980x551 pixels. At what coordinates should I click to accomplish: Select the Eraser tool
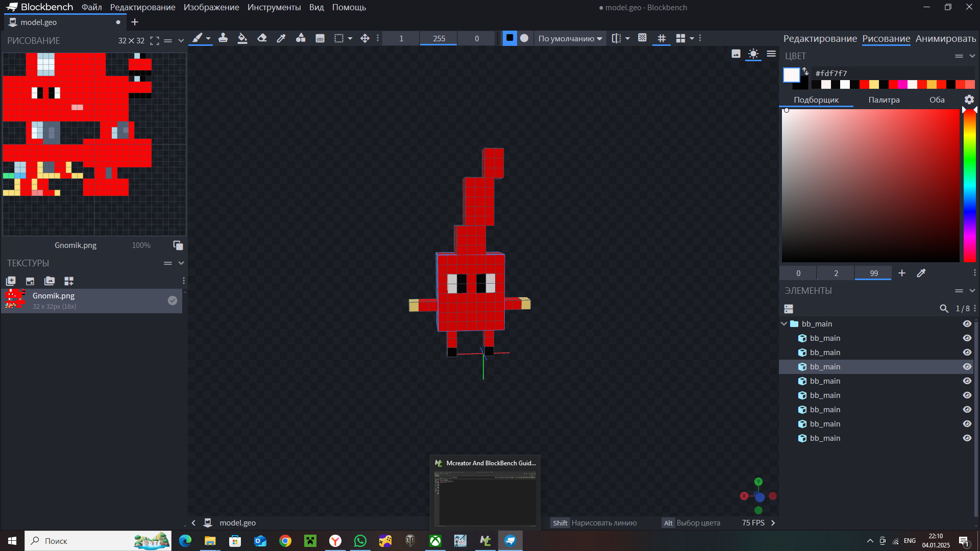point(262,38)
